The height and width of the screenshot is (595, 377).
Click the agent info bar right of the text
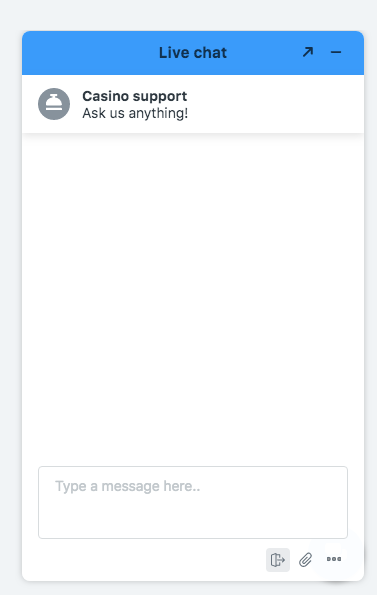pos(273,104)
